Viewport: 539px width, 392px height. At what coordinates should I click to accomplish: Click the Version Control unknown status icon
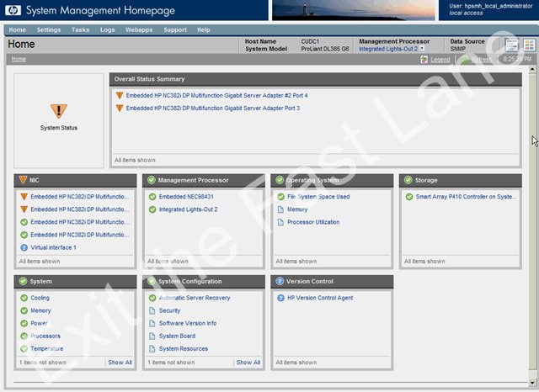pos(280,281)
